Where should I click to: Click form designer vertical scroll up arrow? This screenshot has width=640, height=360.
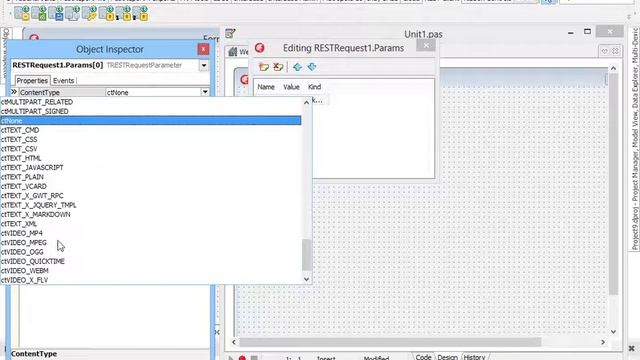point(613,69)
